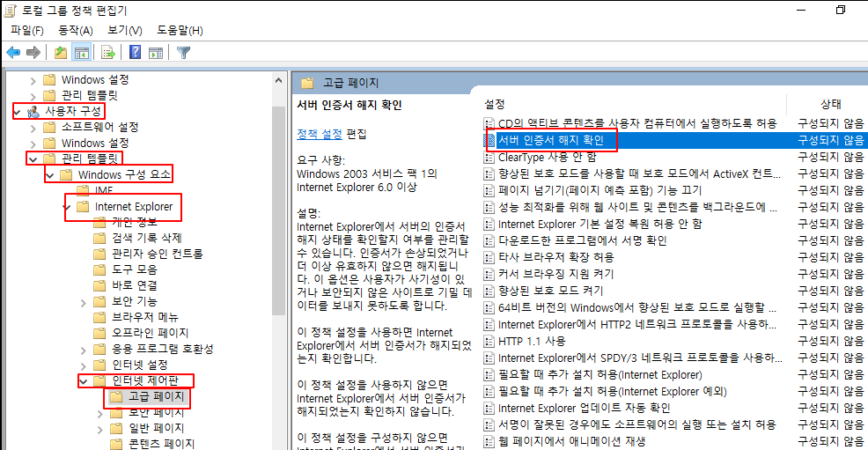Select the '고급 페이지' tree folder

(156, 397)
